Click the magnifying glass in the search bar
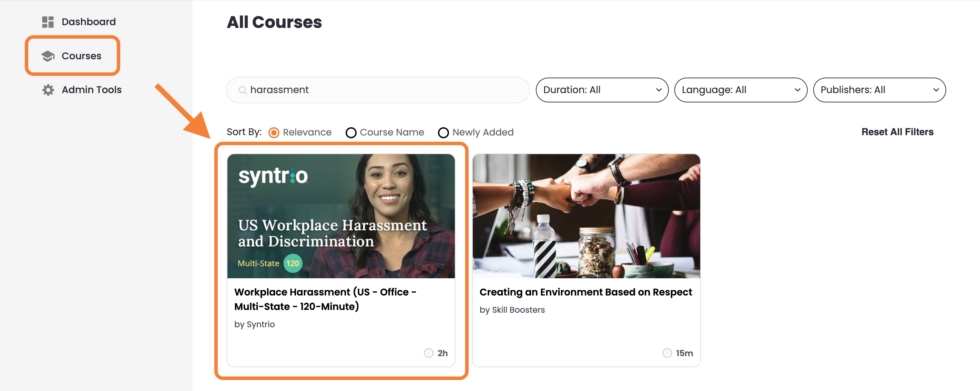The width and height of the screenshot is (980, 391). (x=242, y=90)
